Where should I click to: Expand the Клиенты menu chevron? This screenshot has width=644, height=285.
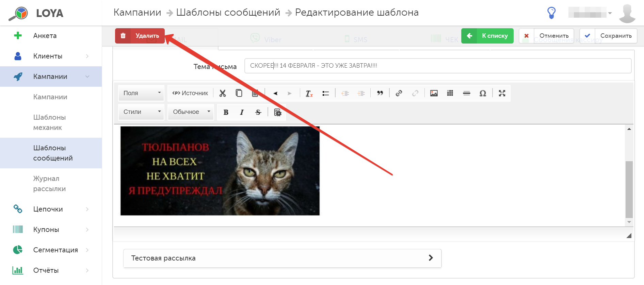[x=87, y=56]
